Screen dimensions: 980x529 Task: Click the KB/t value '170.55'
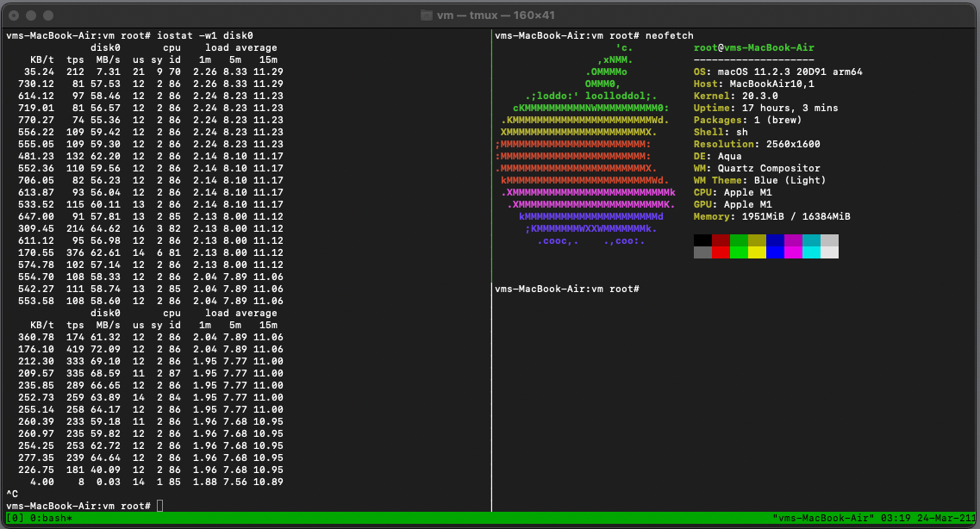[x=36, y=253]
